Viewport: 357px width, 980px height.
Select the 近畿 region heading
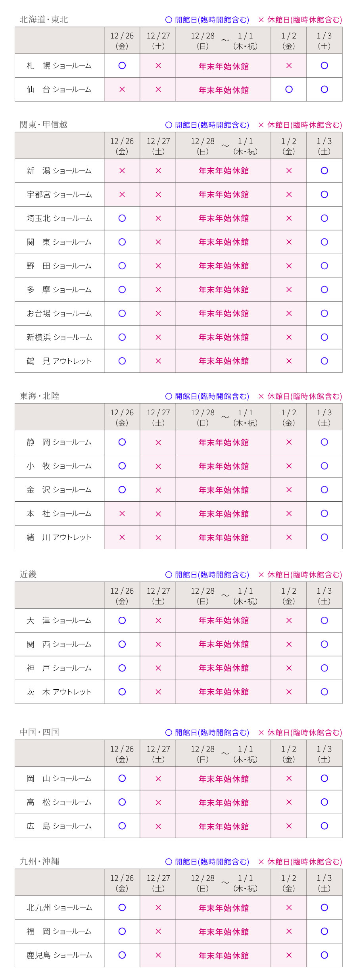pyautogui.click(x=28, y=574)
